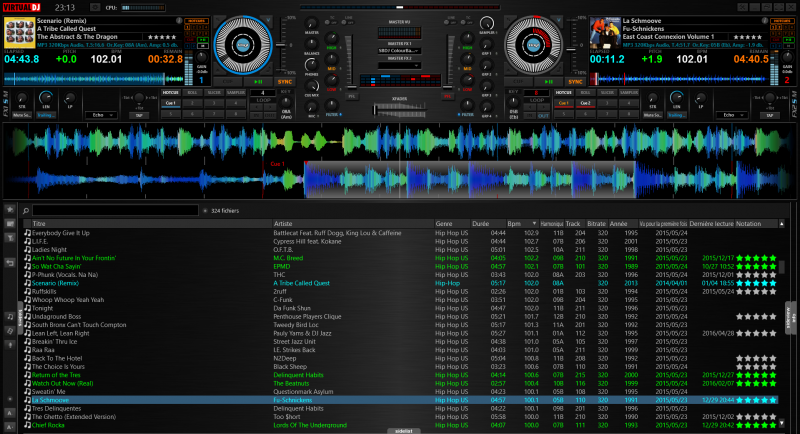The image size is (800, 434).
Task: Click the filter funnel sidebar icon
Action: tap(10, 238)
